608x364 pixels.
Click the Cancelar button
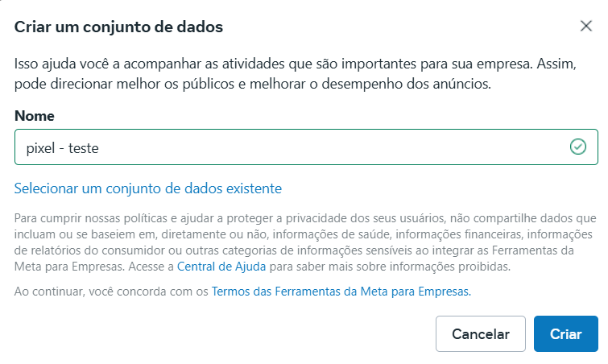[x=480, y=333]
